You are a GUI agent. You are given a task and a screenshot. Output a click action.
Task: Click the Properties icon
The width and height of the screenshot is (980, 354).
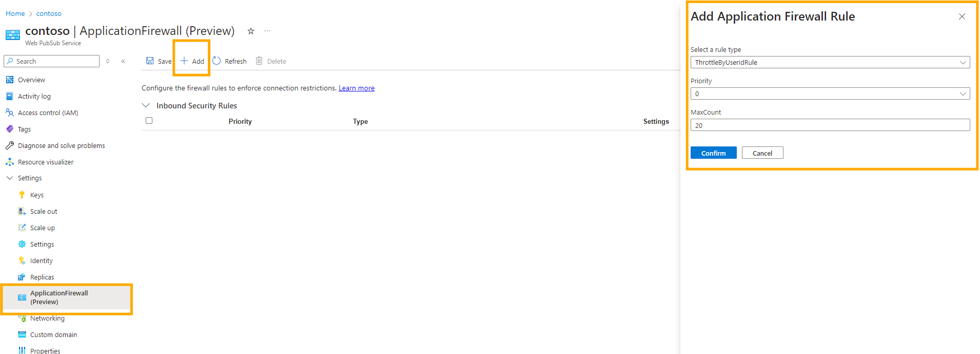coord(22,350)
